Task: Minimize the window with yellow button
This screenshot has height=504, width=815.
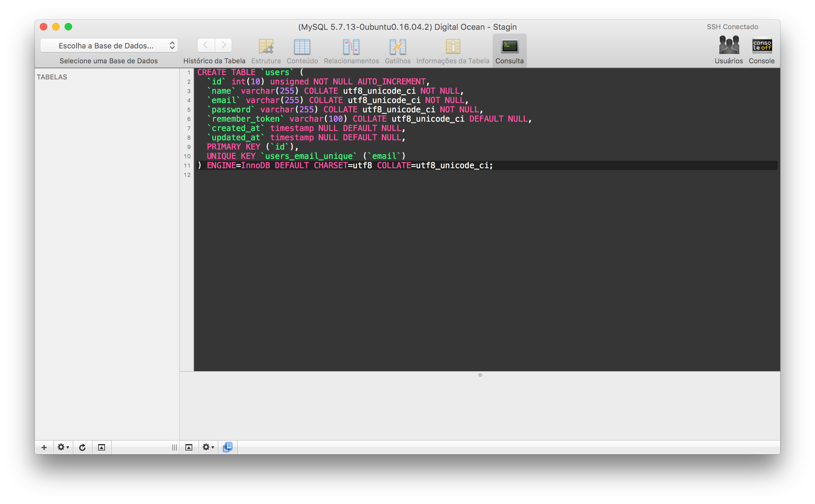Action: (56, 27)
